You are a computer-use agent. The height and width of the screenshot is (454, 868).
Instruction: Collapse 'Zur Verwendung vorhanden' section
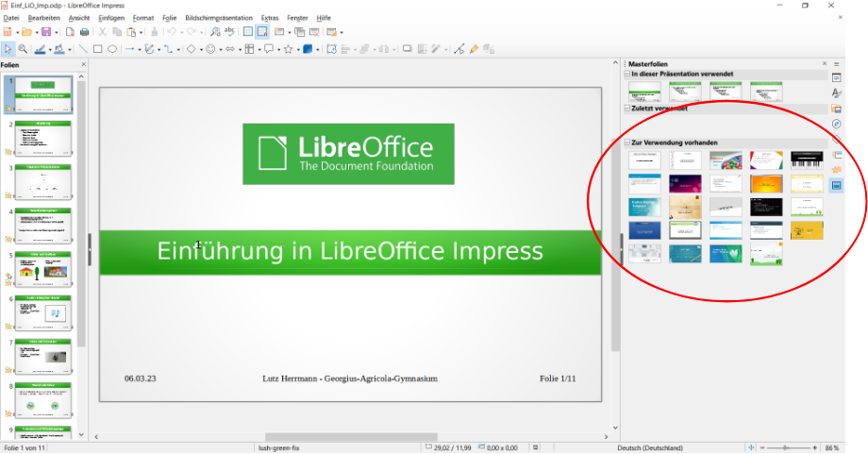[x=626, y=143]
